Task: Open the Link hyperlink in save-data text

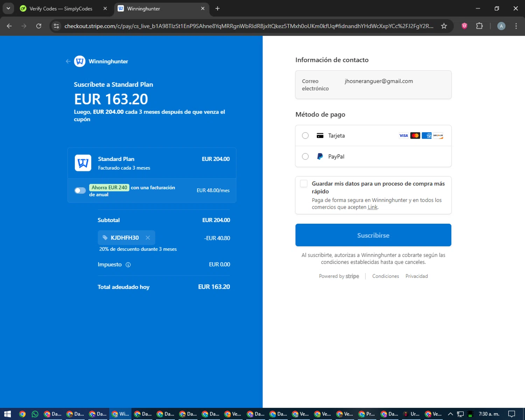Action: (373, 207)
